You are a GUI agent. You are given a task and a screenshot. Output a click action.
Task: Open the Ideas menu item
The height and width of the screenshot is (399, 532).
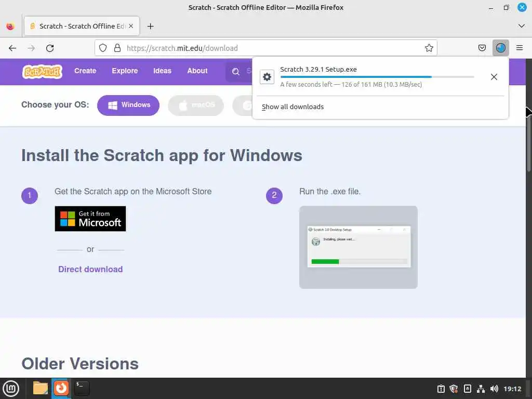pos(162,71)
